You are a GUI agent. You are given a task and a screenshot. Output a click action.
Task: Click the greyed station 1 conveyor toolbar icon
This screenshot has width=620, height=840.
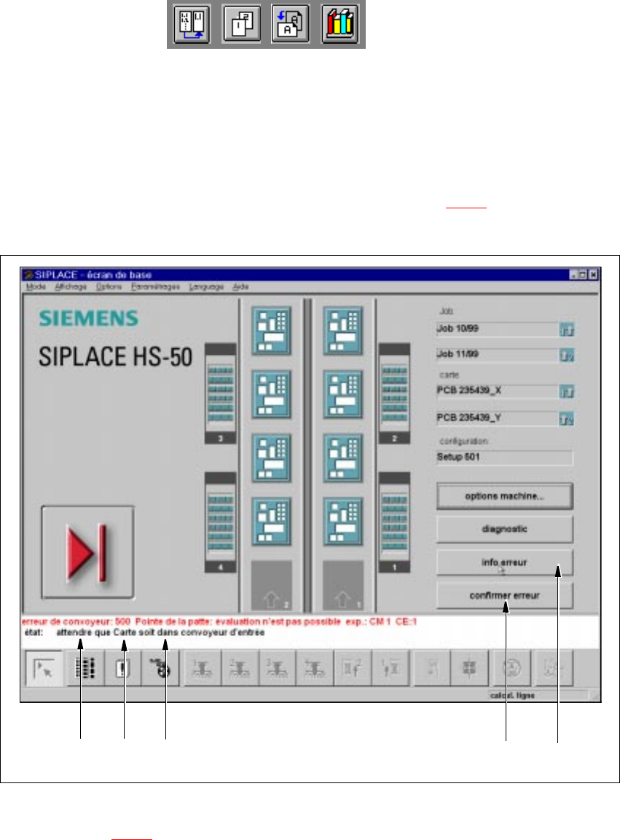pos(203,668)
